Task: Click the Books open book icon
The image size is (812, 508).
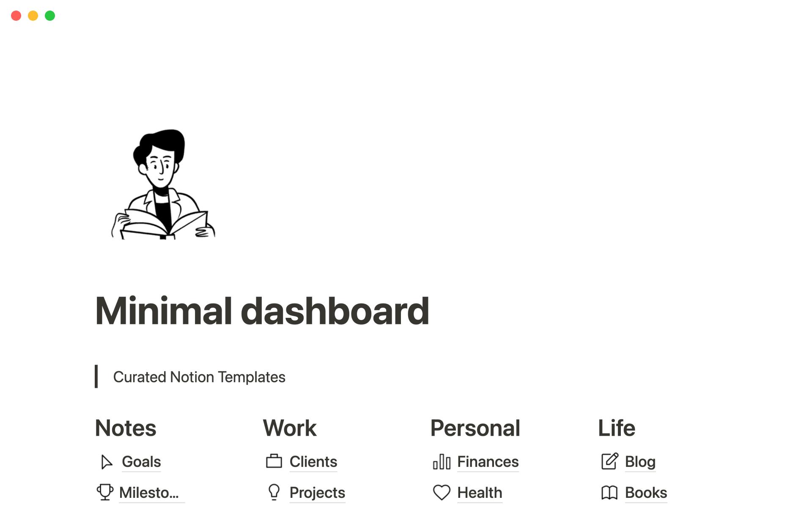Action: [x=609, y=492]
